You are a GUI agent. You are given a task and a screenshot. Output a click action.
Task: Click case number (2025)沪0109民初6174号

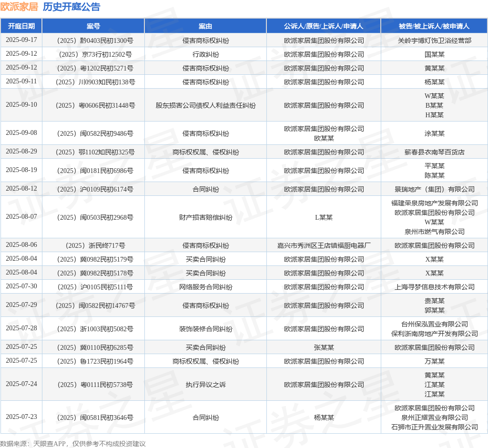93,189
